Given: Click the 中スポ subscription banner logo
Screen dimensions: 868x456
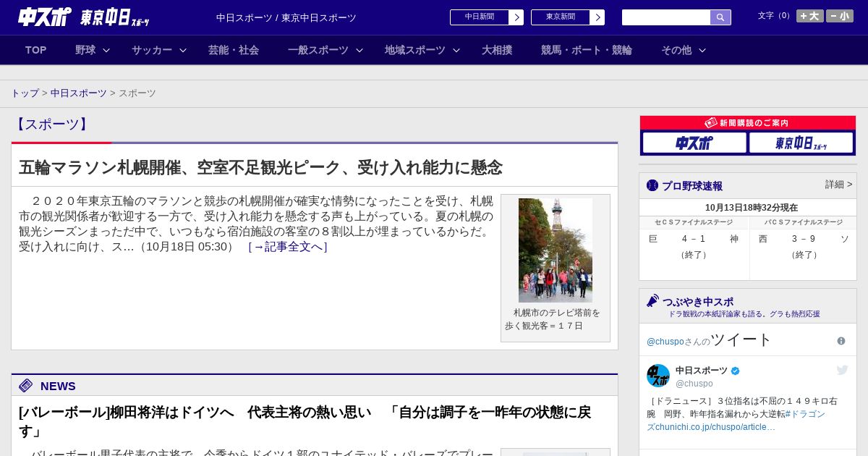Looking at the screenshot, I should 694,143.
